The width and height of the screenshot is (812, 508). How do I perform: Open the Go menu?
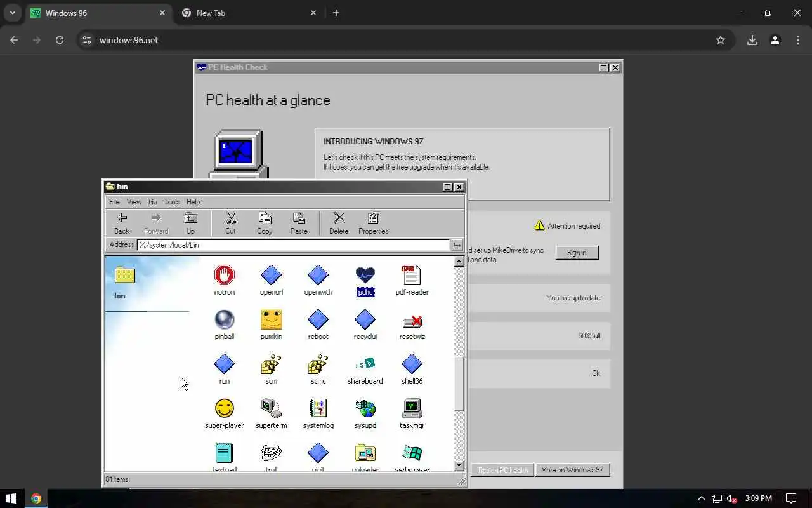tap(153, 202)
